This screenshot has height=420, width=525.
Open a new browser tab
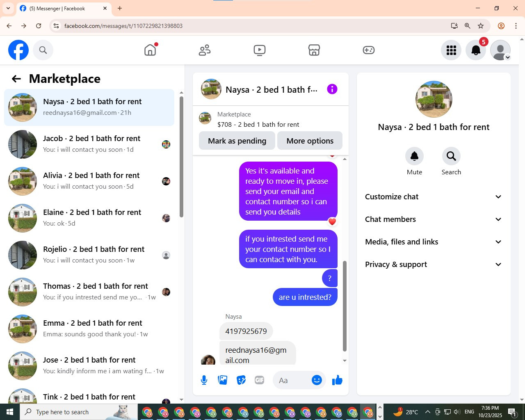(120, 8)
